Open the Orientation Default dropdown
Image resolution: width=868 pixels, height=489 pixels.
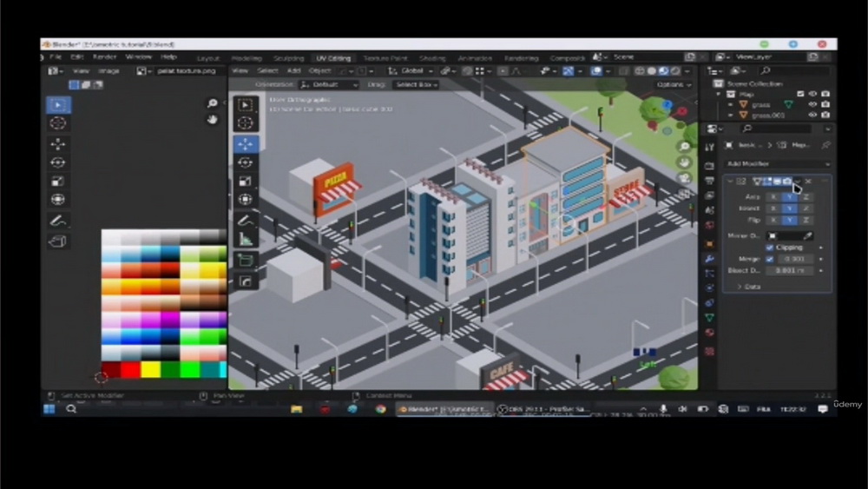(x=329, y=85)
